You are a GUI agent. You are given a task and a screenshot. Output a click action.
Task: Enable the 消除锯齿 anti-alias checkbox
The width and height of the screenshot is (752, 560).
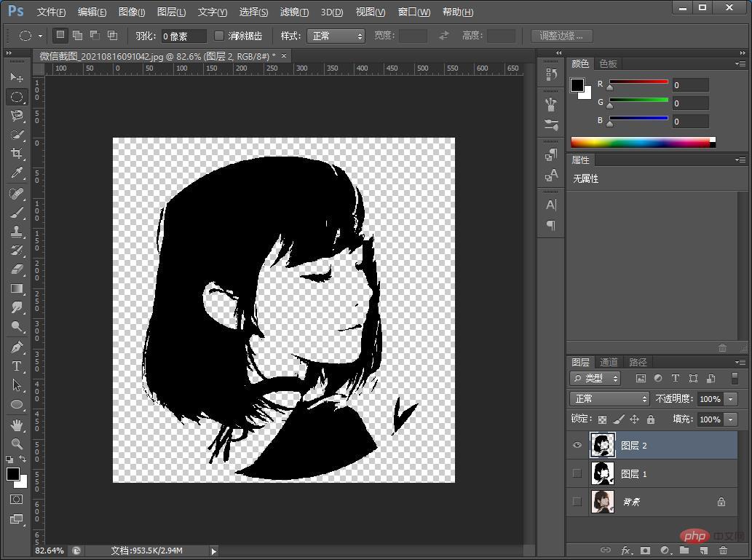tap(219, 36)
